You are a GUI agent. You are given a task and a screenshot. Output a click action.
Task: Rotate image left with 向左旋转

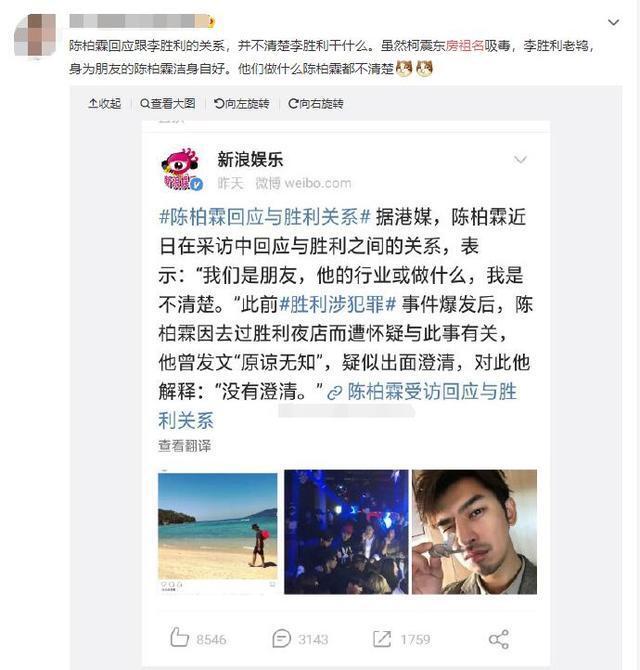tap(241, 103)
